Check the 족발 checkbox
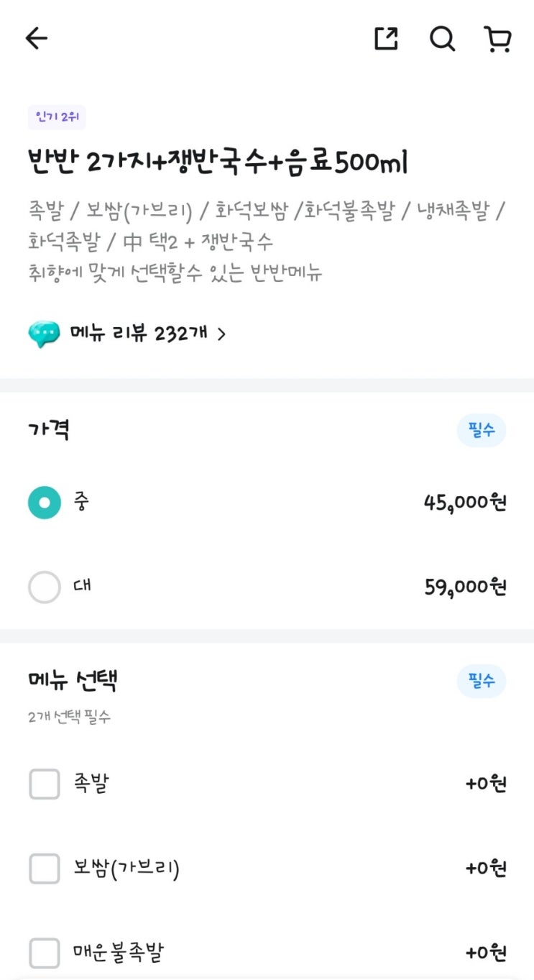 click(45, 784)
